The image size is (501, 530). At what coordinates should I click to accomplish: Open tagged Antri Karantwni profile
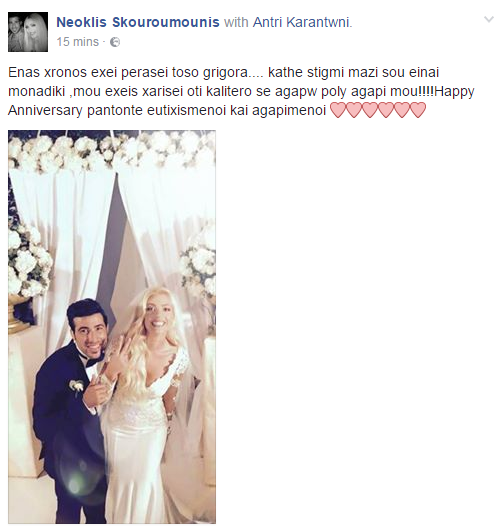pos(302,22)
